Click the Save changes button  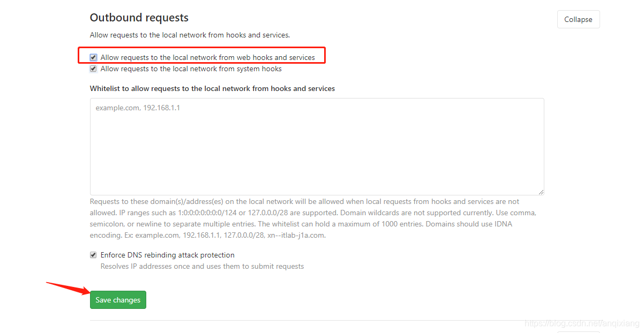[118, 300]
